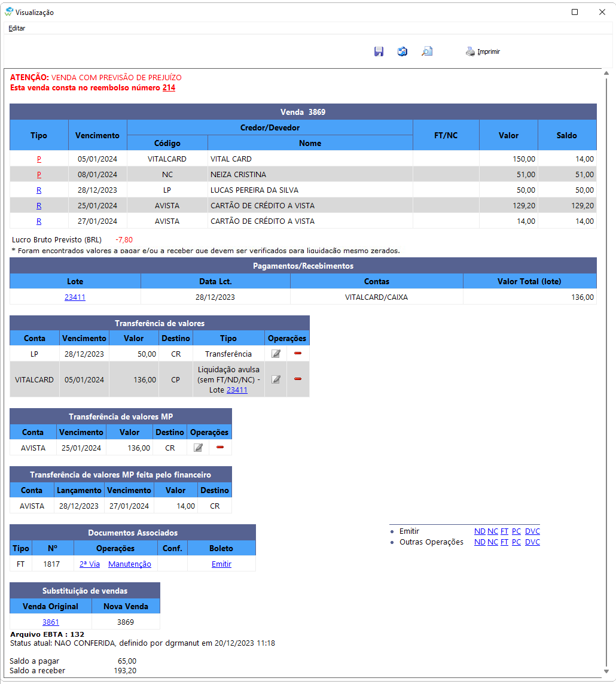Click FT in the Outras Operações row
This screenshot has height=684, width=616.
[x=504, y=542]
